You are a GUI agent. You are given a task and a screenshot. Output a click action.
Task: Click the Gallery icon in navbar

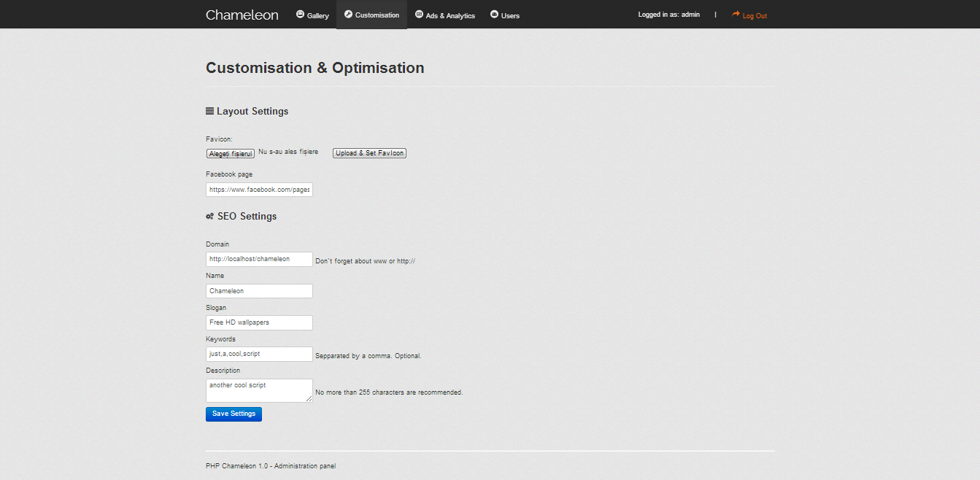tap(300, 14)
